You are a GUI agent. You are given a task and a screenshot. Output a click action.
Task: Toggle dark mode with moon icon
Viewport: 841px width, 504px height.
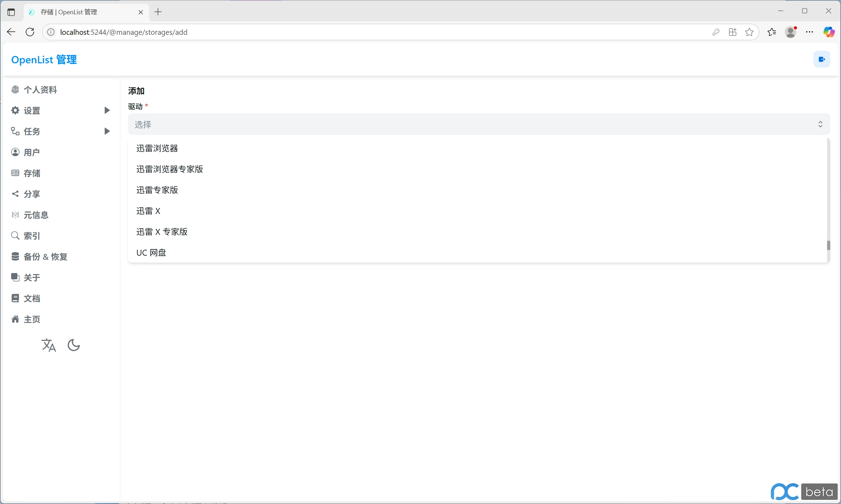(73, 345)
